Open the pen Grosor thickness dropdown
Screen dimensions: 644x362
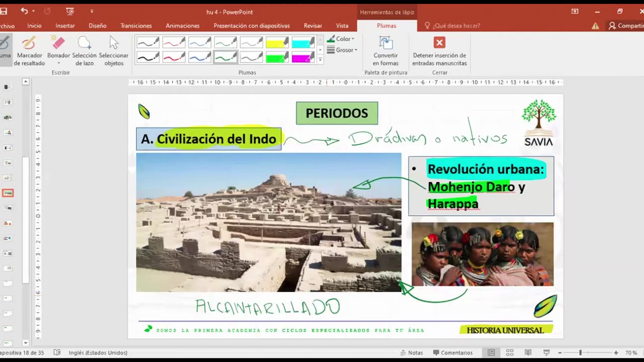[x=342, y=50]
